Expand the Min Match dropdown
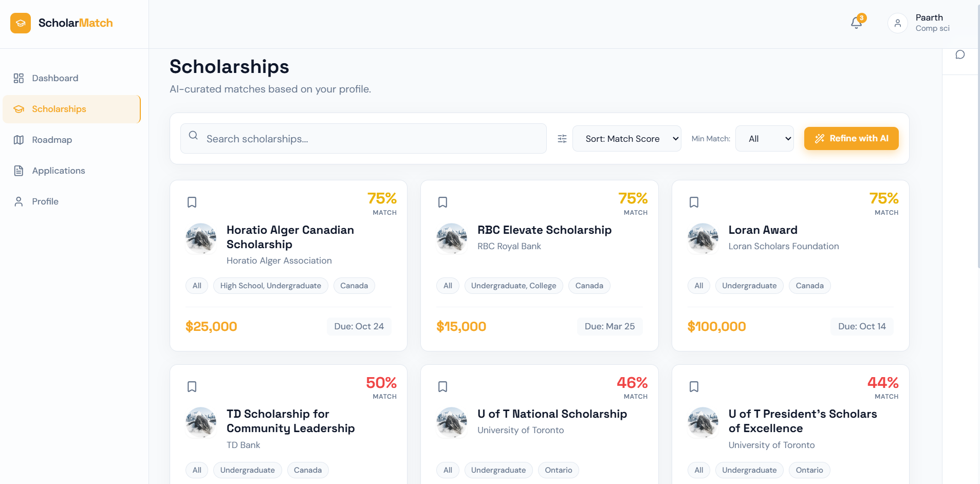Image resolution: width=980 pixels, height=484 pixels. click(764, 139)
